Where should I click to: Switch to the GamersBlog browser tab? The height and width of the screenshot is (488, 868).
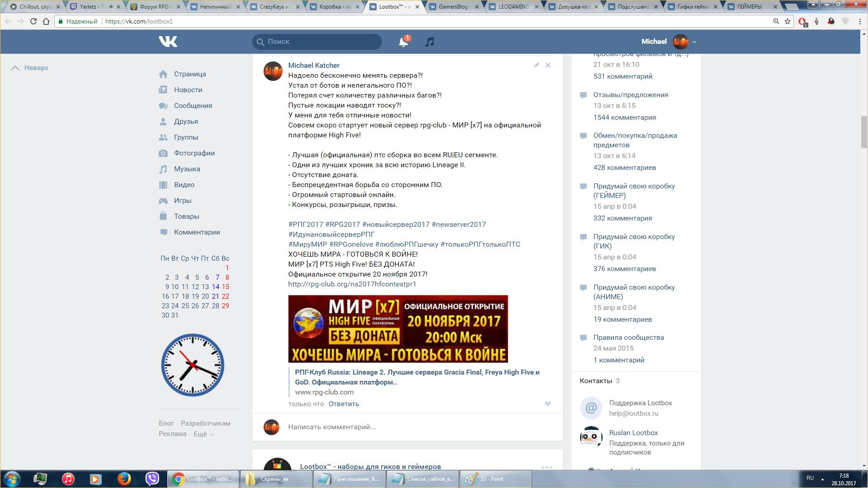click(453, 7)
